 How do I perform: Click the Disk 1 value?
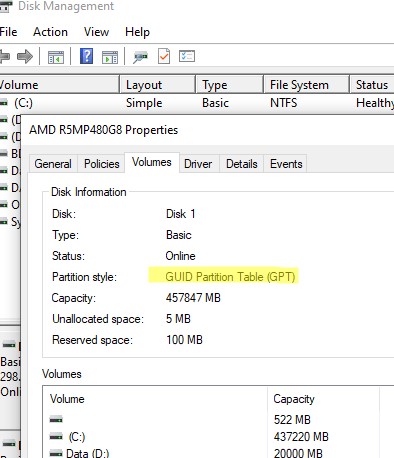[180, 214]
